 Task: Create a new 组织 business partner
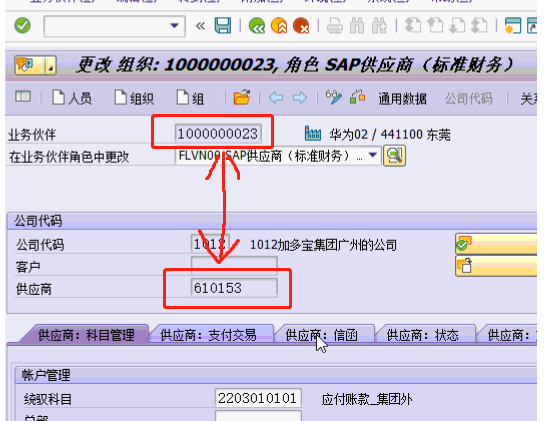[x=134, y=98]
